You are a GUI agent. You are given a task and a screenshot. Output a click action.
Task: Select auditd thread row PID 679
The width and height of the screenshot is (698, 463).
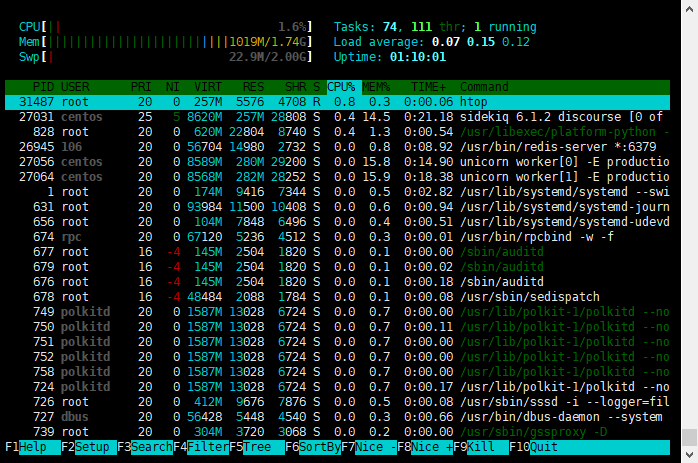(x=337, y=267)
